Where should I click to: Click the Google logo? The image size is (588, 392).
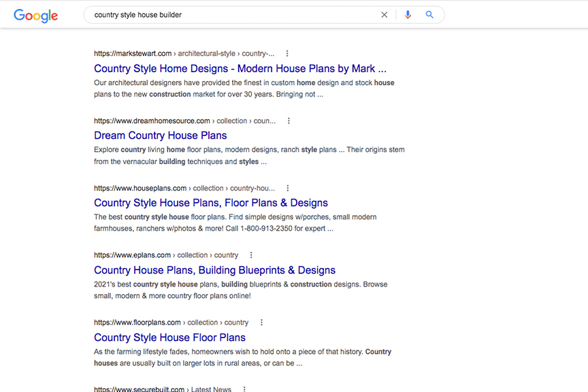[35, 16]
